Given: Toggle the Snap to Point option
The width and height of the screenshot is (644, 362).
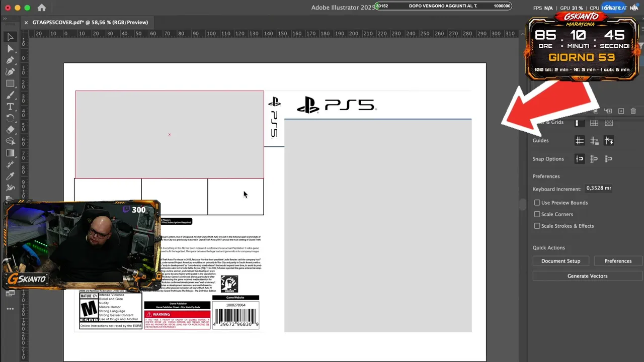Looking at the screenshot, I should [580, 159].
